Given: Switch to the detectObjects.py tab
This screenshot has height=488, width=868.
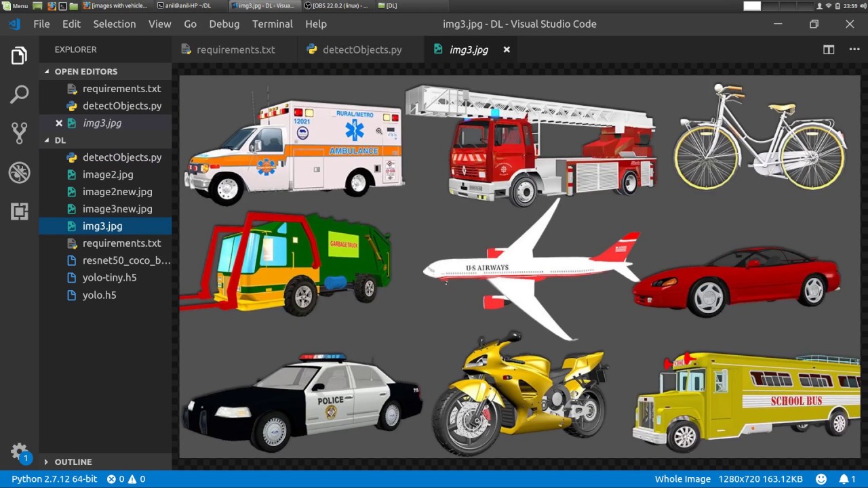Looking at the screenshot, I should (361, 49).
